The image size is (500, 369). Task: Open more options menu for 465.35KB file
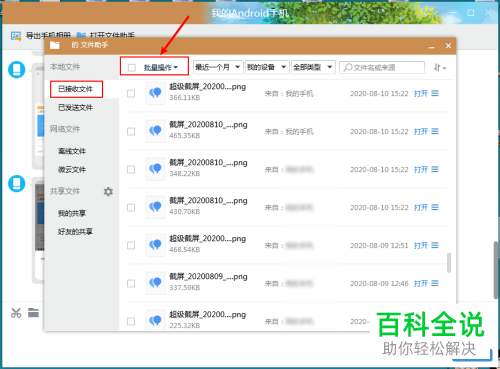[x=435, y=132]
